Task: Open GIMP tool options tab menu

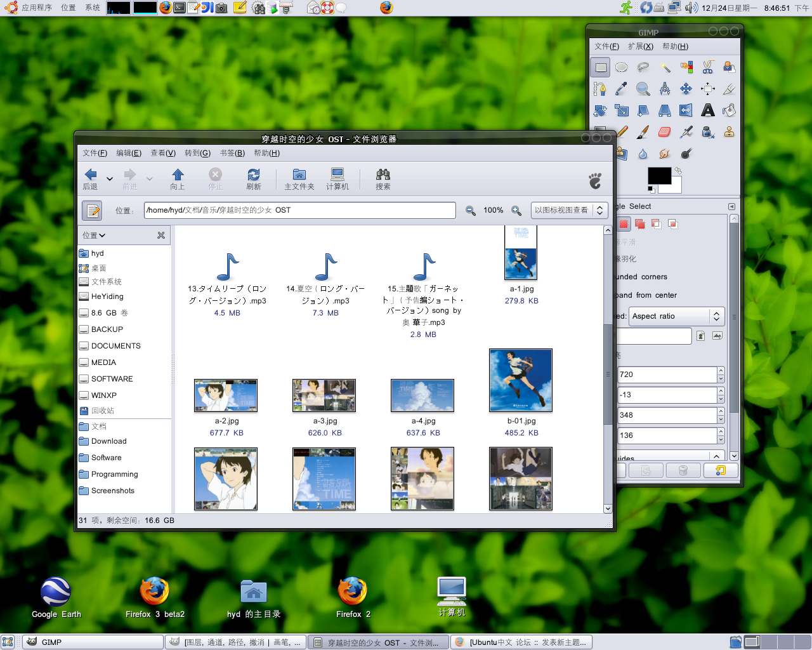Action: click(x=731, y=206)
